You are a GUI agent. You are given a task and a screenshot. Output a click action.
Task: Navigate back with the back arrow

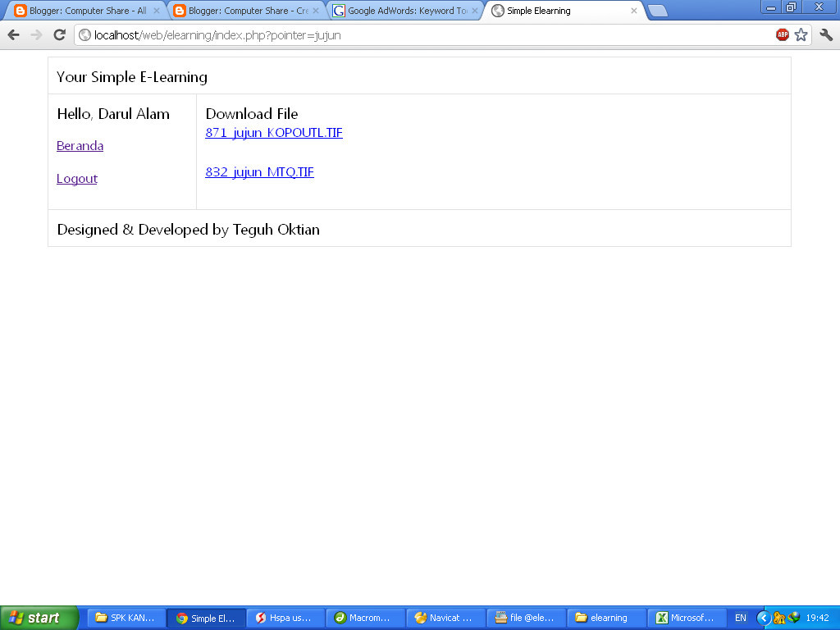12,35
